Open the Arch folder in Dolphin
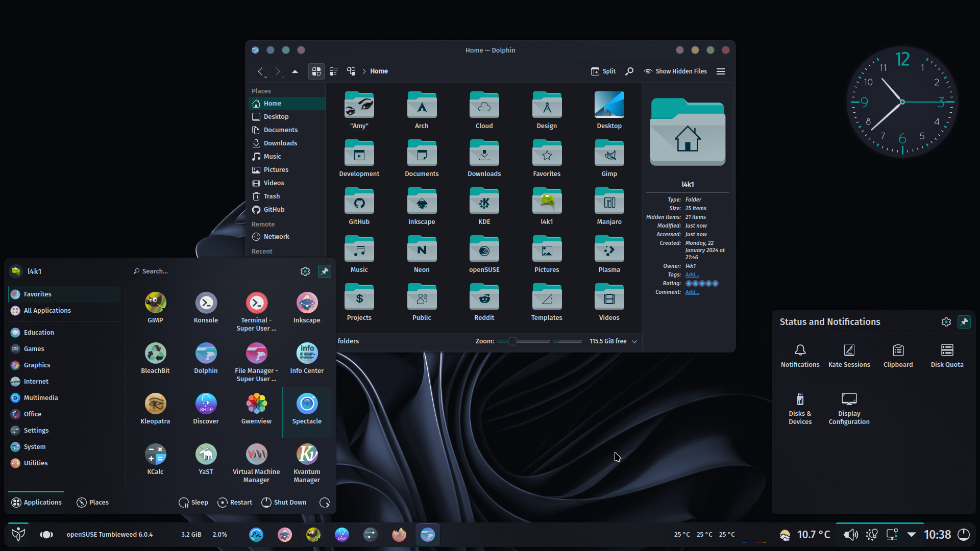This screenshot has width=980, height=551. (x=422, y=111)
